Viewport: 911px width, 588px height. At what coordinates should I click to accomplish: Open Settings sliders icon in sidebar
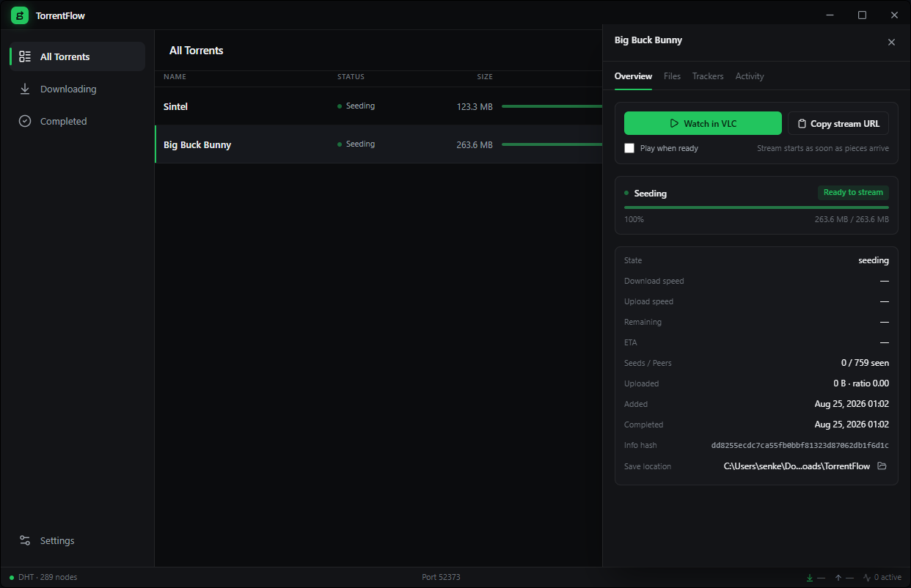tap(25, 540)
